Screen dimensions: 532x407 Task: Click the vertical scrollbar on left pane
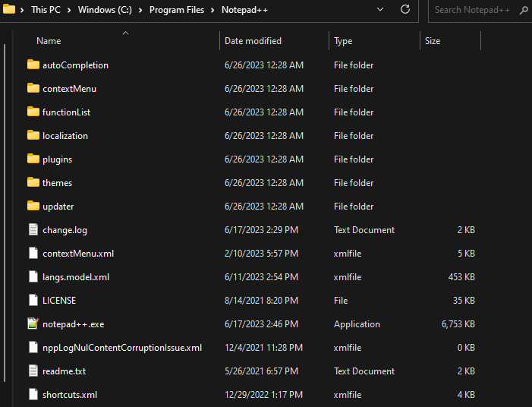[5, 213]
